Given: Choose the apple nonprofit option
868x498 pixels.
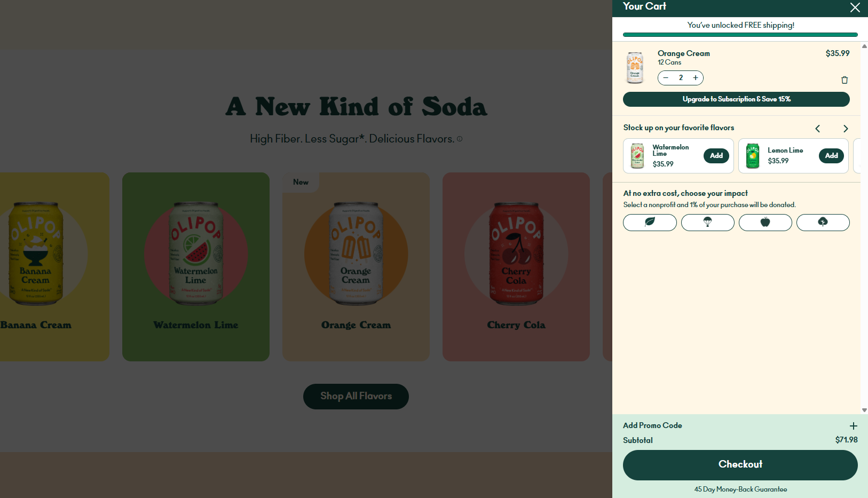Looking at the screenshot, I should (x=765, y=223).
